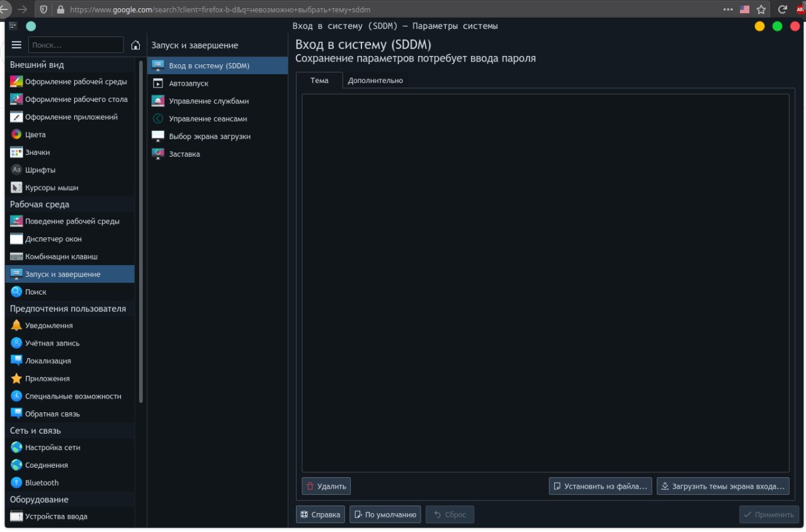The width and height of the screenshot is (806, 532).
Task: Click the Внешний вид section header
Action: click(70, 64)
